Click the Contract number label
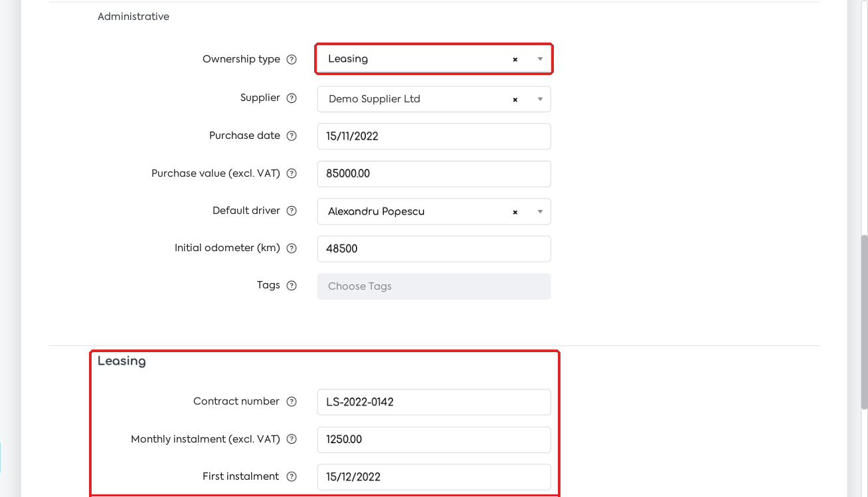Viewport: 868px width, 497px height. [236, 401]
